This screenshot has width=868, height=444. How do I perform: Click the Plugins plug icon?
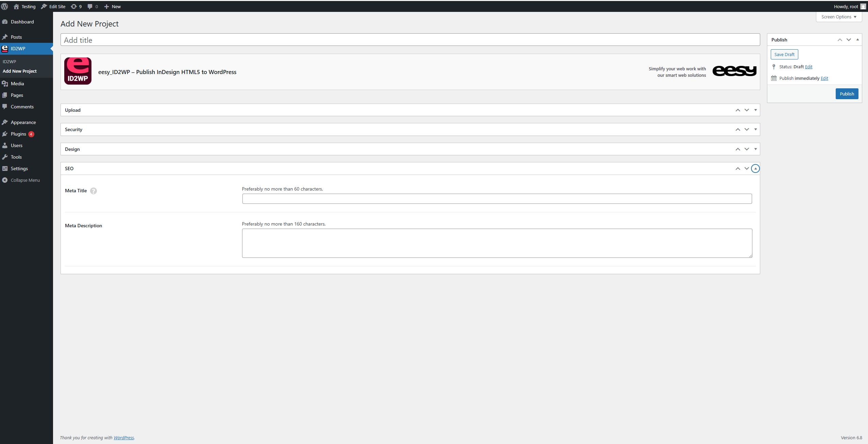coord(5,134)
